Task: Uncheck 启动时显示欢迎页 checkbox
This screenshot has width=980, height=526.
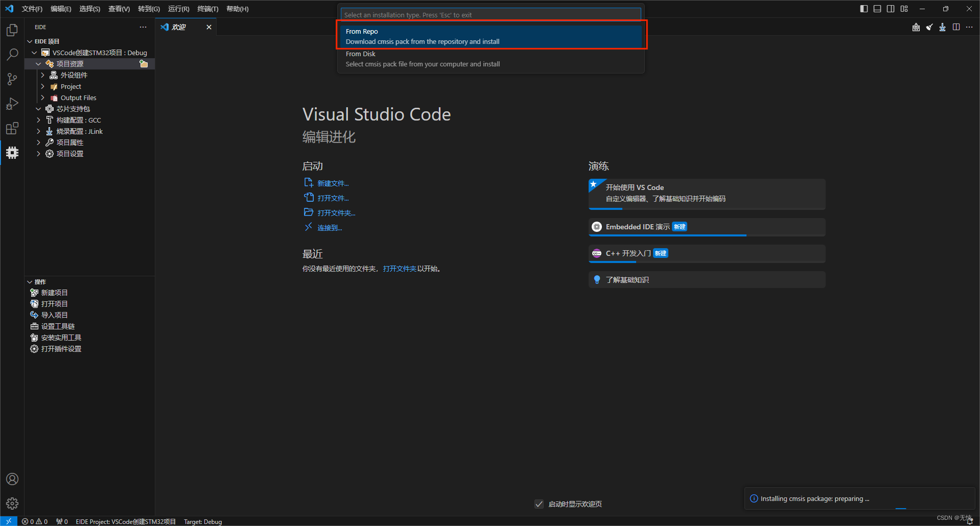Action: 539,504
